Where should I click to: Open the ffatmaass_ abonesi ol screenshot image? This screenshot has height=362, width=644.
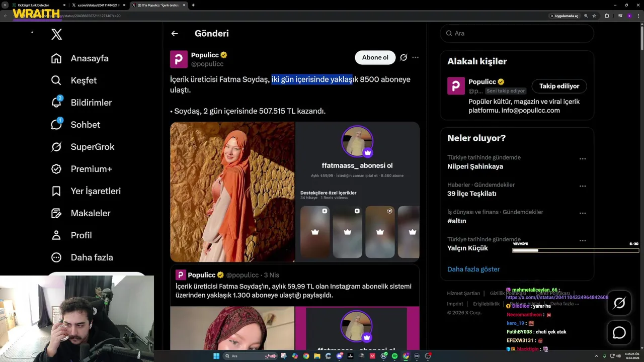pyautogui.click(x=357, y=192)
